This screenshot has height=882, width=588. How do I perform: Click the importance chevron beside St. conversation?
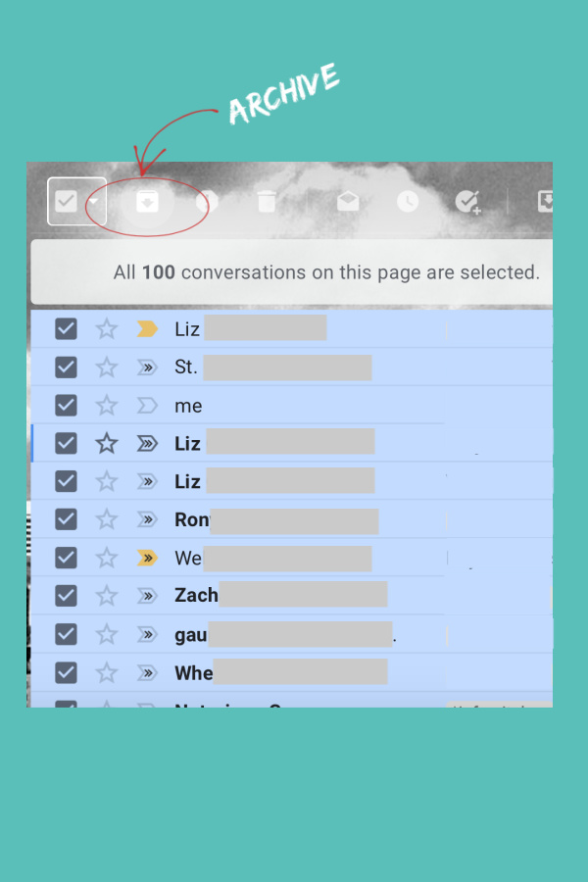point(147,367)
